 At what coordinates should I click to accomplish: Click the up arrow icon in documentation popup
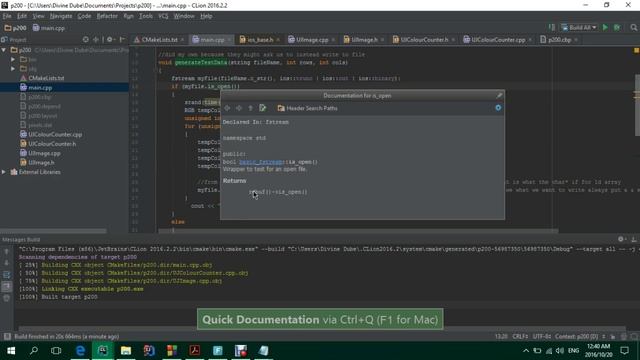250,108
